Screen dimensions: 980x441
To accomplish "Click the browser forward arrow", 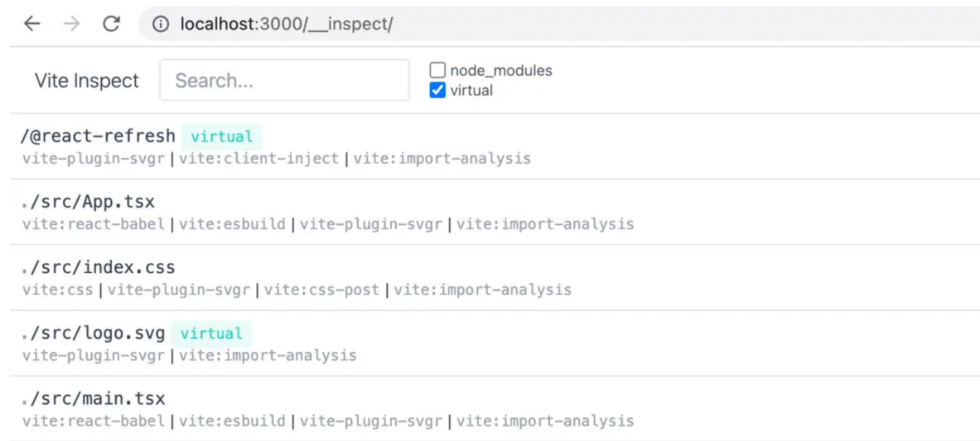I will click(72, 24).
